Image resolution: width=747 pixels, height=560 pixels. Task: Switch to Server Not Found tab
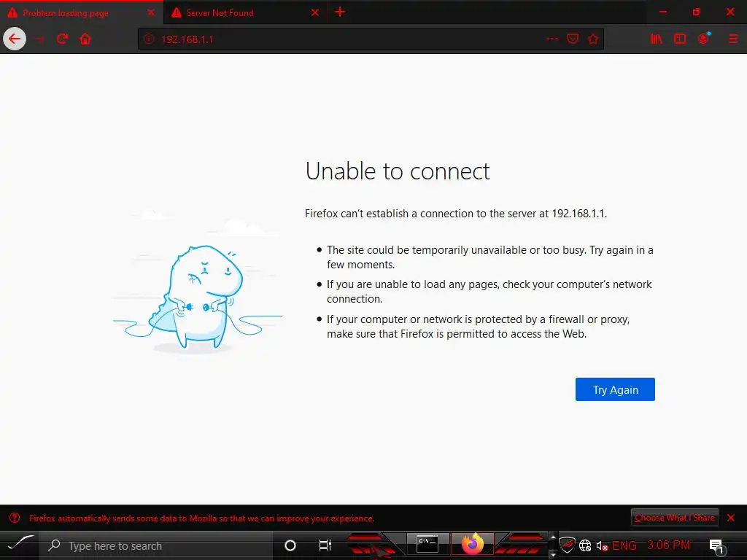click(x=245, y=13)
